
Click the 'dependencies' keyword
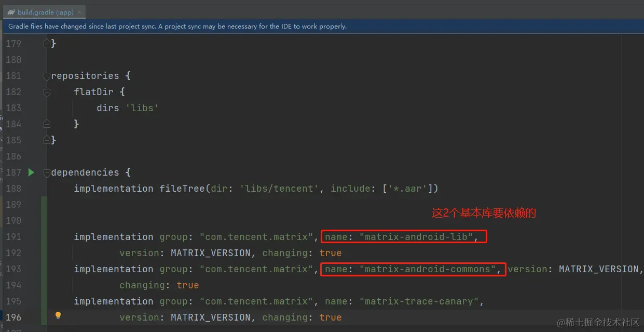click(85, 172)
